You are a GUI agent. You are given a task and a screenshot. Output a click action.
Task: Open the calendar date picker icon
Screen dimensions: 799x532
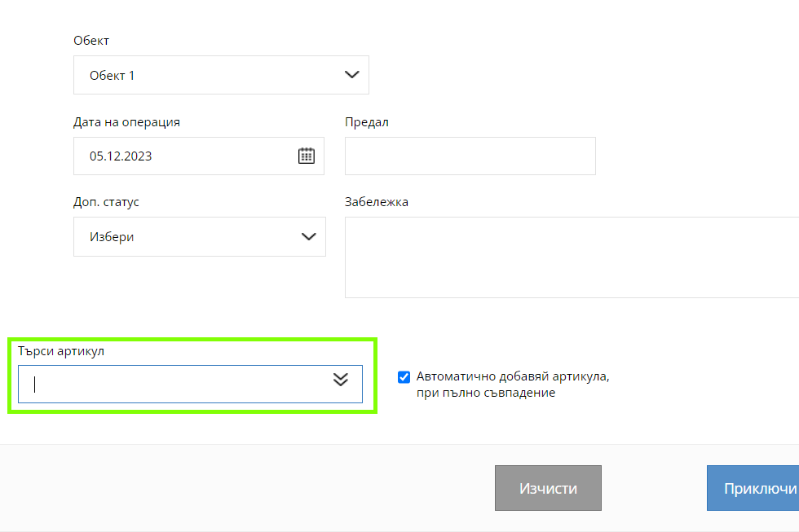pos(307,156)
